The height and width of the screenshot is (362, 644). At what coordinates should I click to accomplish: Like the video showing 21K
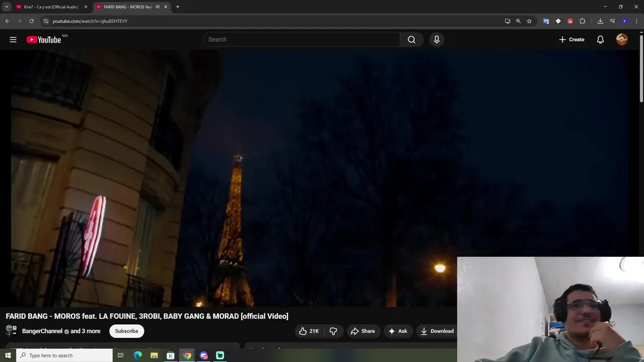(309, 331)
